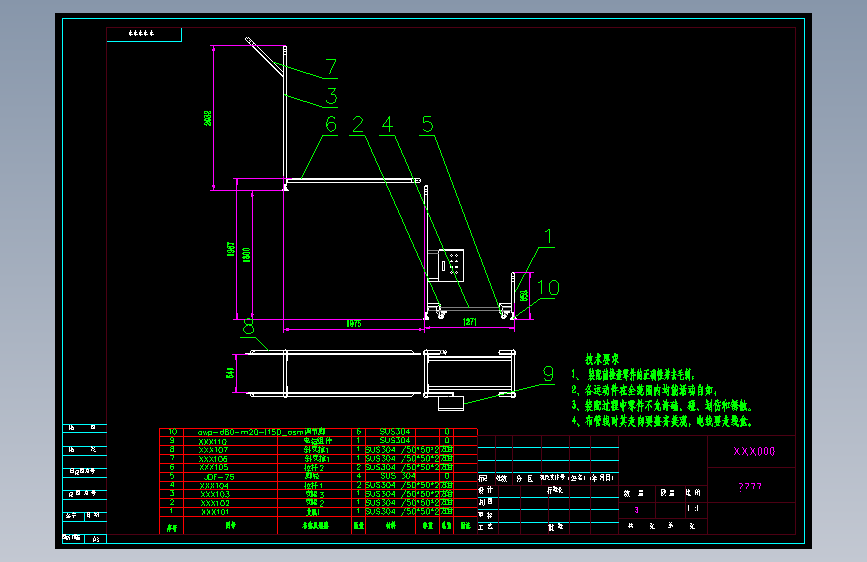Viewport: 867px width, 562px height.
Task: Click the XXX105 part code cell
Action: 213,467
